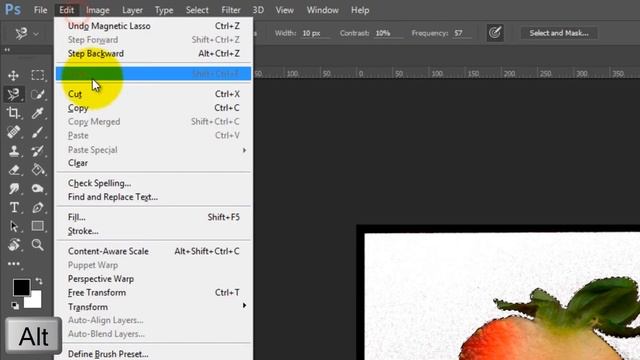Expand the Paste Special submenu arrow
The height and width of the screenshot is (360, 640).
point(244,150)
